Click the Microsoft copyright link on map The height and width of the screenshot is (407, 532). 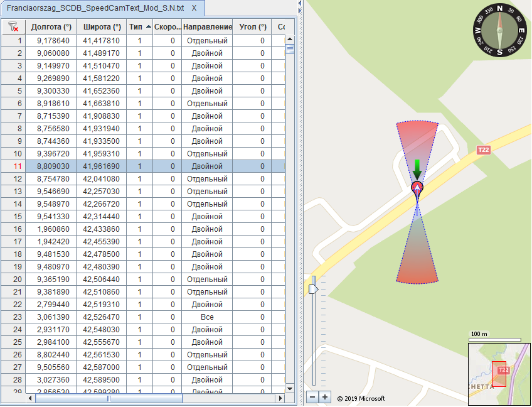tap(361, 398)
